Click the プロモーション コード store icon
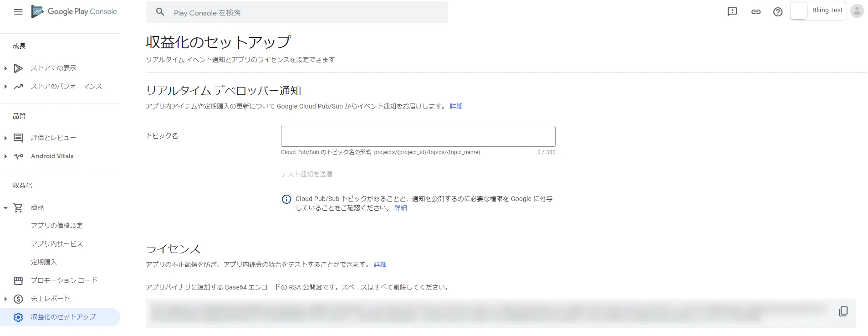This screenshot has height=336, width=868. tap(18, 281)
